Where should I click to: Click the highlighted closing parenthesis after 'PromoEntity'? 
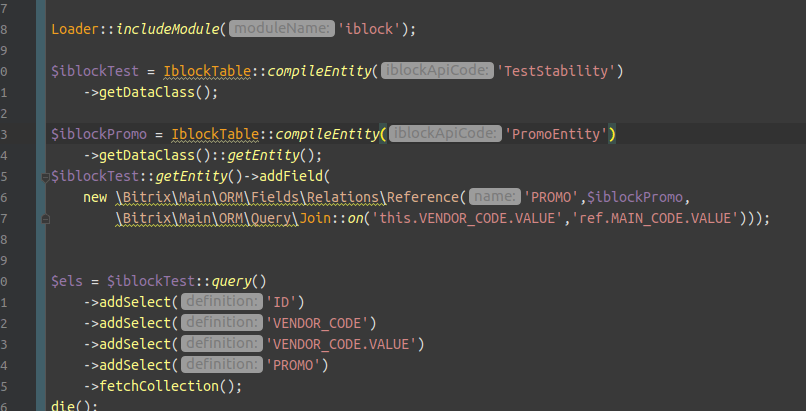612,135
